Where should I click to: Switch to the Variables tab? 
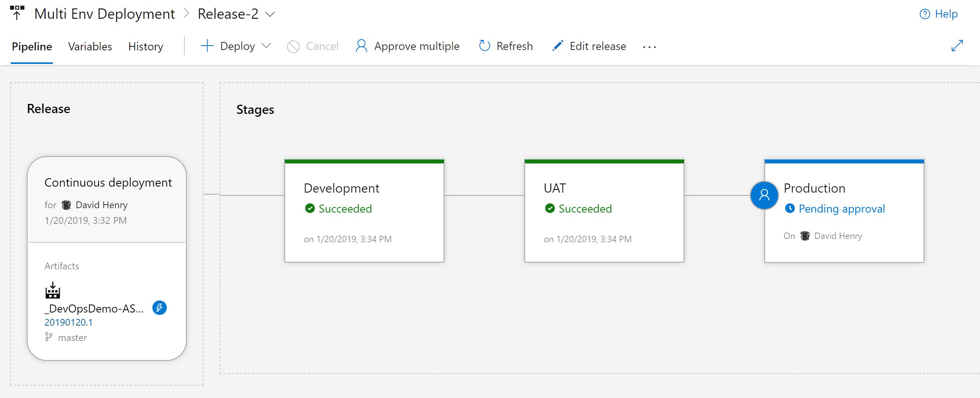(90, 46)
